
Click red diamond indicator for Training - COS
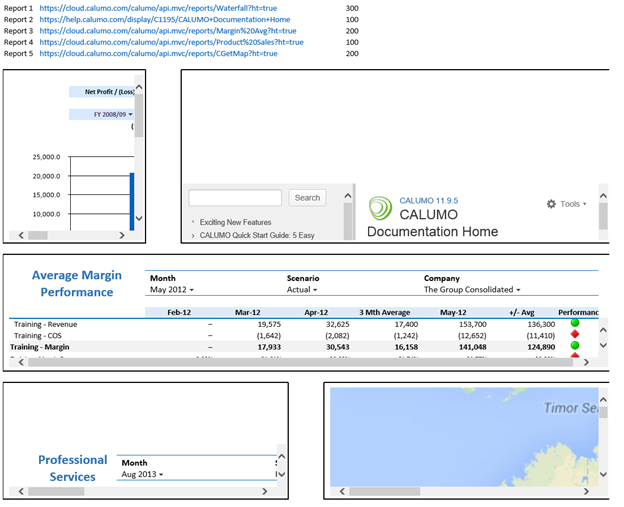575,334
